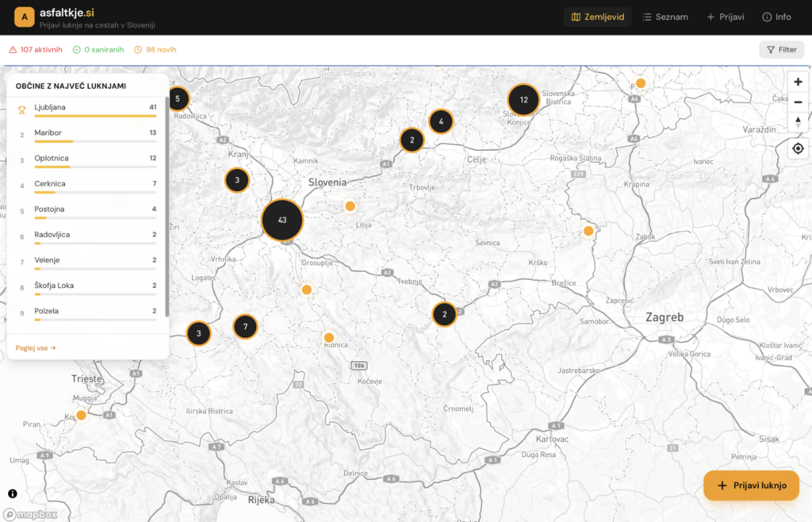The height and width of the screenshot is (522, 812).
Task: Open cluster marker with 43 potholes
Action: [x=282, y=220]
